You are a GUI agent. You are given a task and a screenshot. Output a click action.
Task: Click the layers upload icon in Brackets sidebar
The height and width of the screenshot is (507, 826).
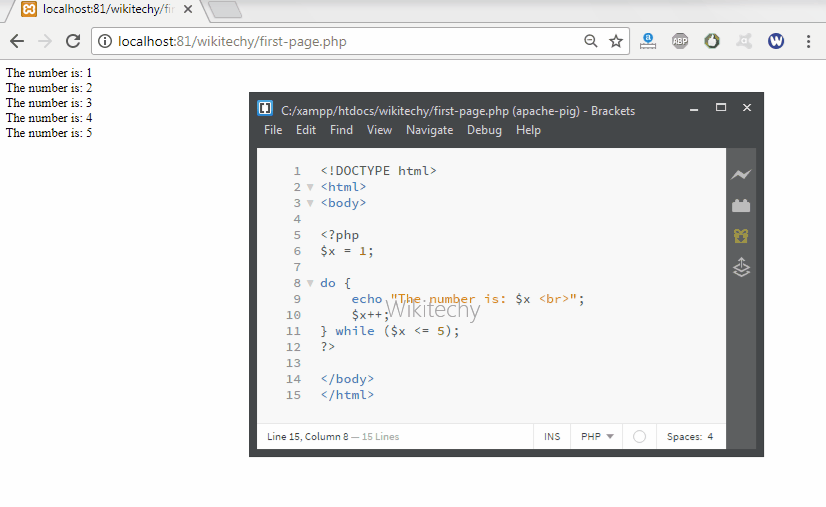pos(740,268)
